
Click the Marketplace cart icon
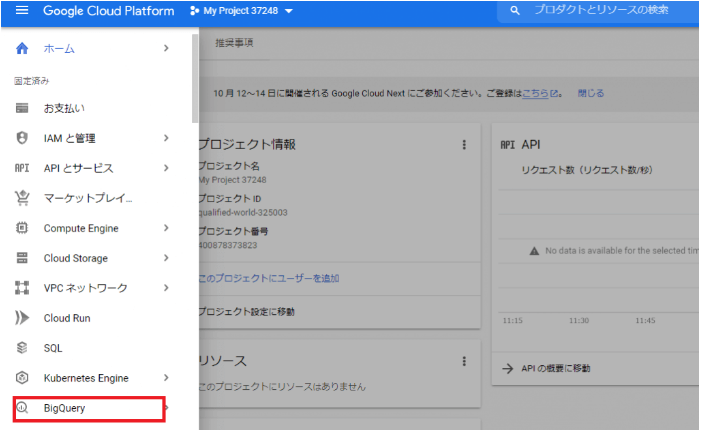coord(22,198)
